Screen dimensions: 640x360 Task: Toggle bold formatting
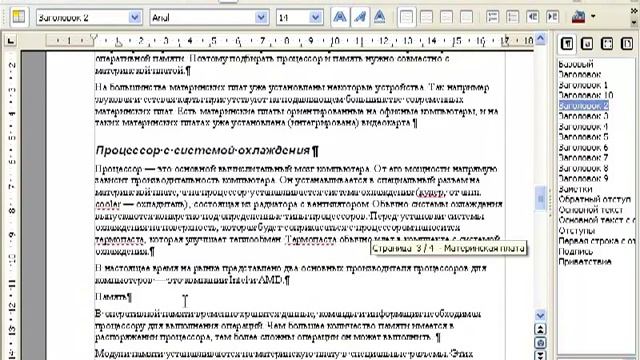click(x=340, y=17)
